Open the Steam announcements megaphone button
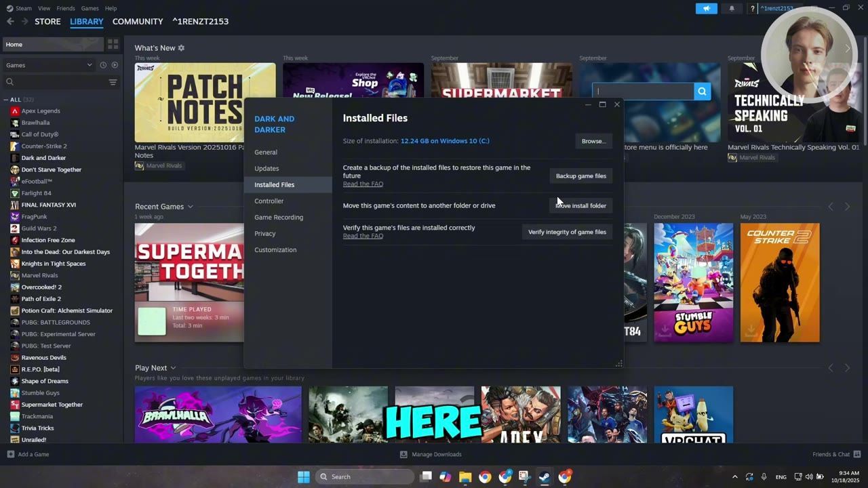 706,8
